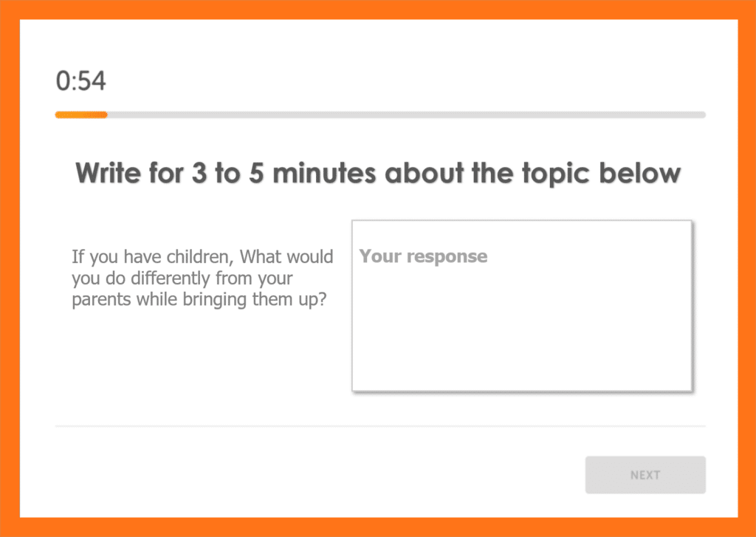Click the far left start of the progress bar
The width and height of the screenshot is (756, 537).
click(58, 114)
